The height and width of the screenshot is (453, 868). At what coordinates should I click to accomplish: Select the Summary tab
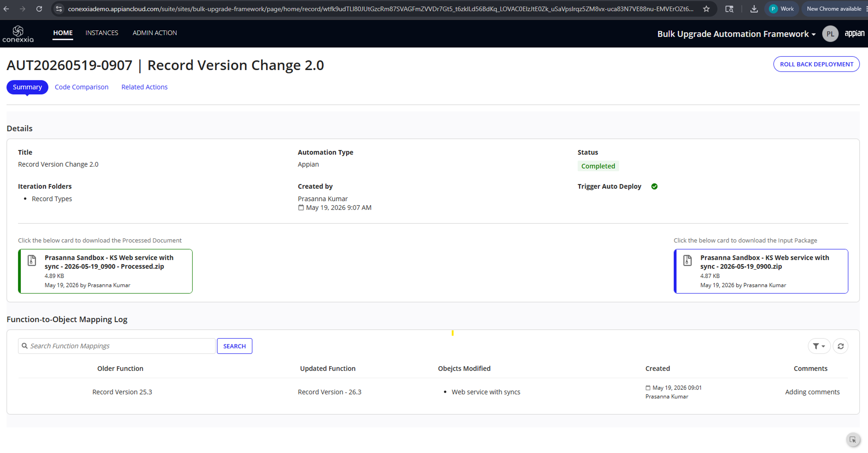(x=27, y=87)
